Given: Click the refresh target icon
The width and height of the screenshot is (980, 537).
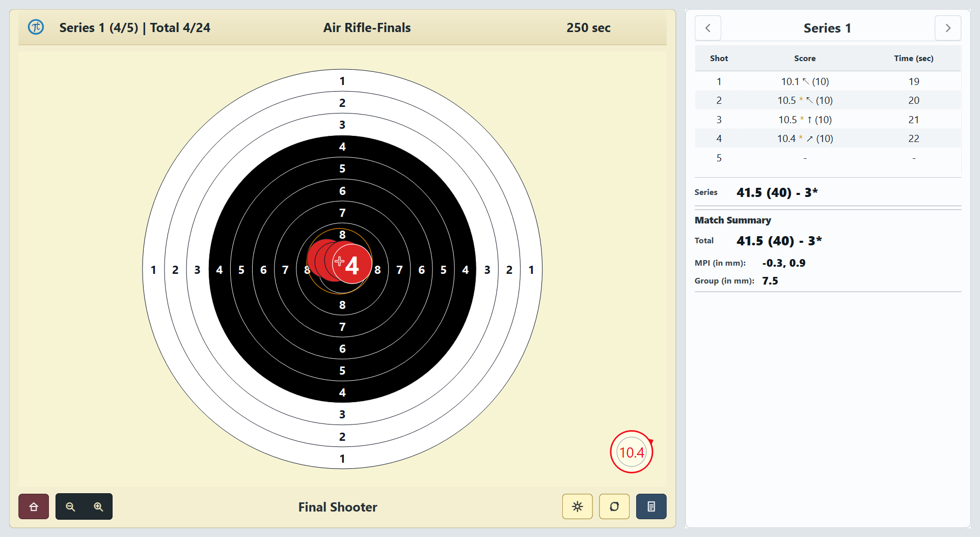Looking at the screenshot, I should point(614,506).
